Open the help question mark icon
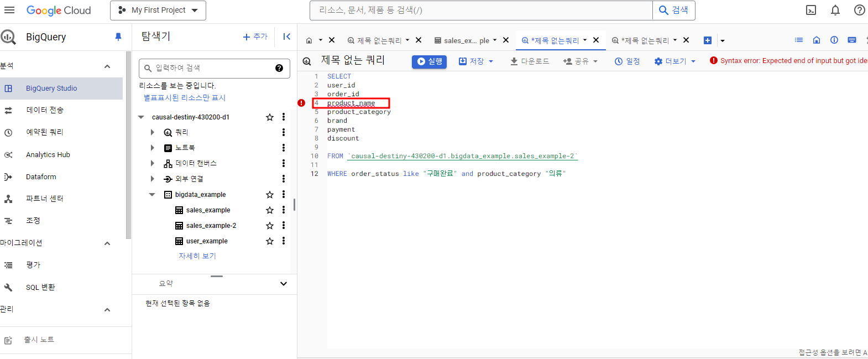 (860, 11)
